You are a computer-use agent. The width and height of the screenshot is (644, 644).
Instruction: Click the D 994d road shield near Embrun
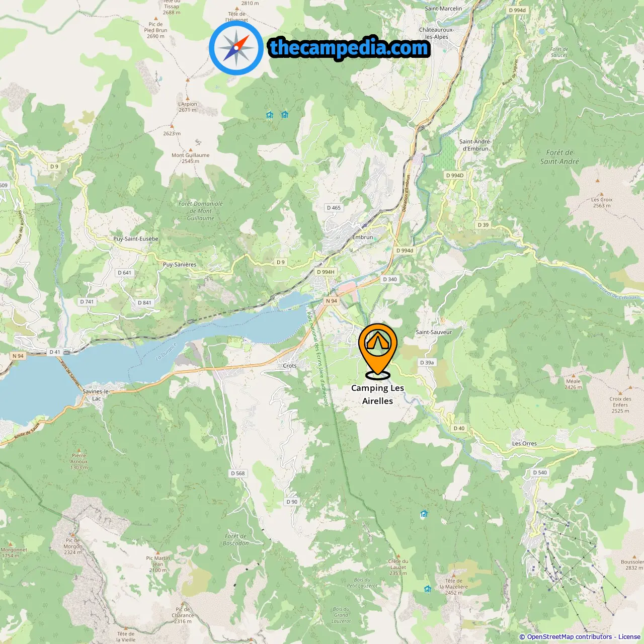click(405, 251)
